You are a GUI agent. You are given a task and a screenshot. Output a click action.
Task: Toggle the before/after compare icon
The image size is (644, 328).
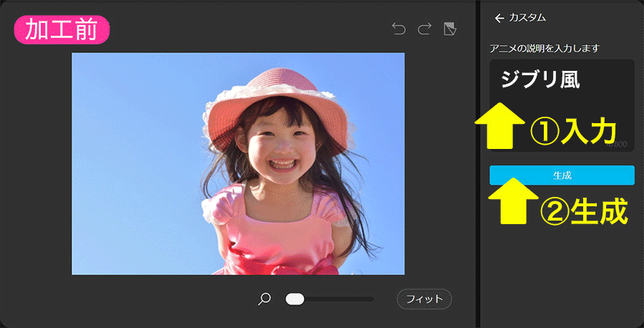[450, 29]
